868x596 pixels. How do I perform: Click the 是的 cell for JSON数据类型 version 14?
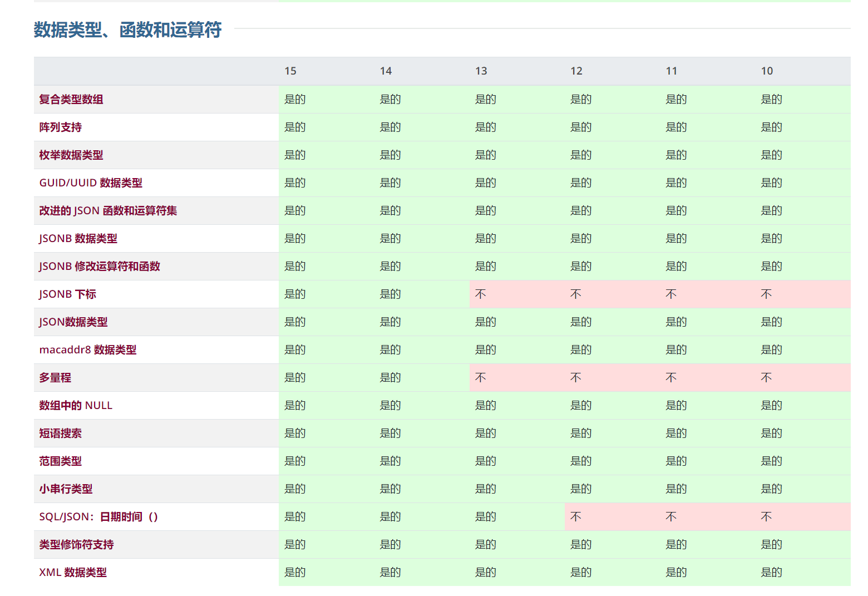[x=422, y=322]
